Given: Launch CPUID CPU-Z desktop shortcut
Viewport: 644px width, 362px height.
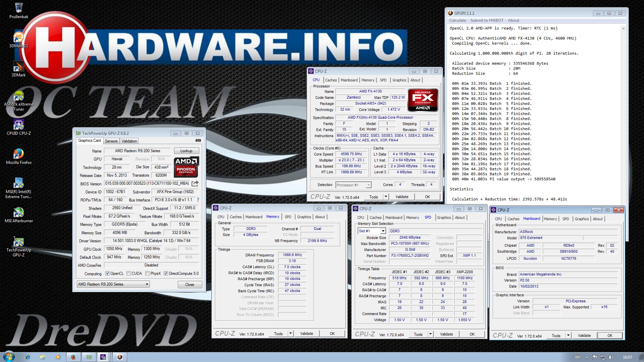Looking at the screenshot, I should click(18, 127).
